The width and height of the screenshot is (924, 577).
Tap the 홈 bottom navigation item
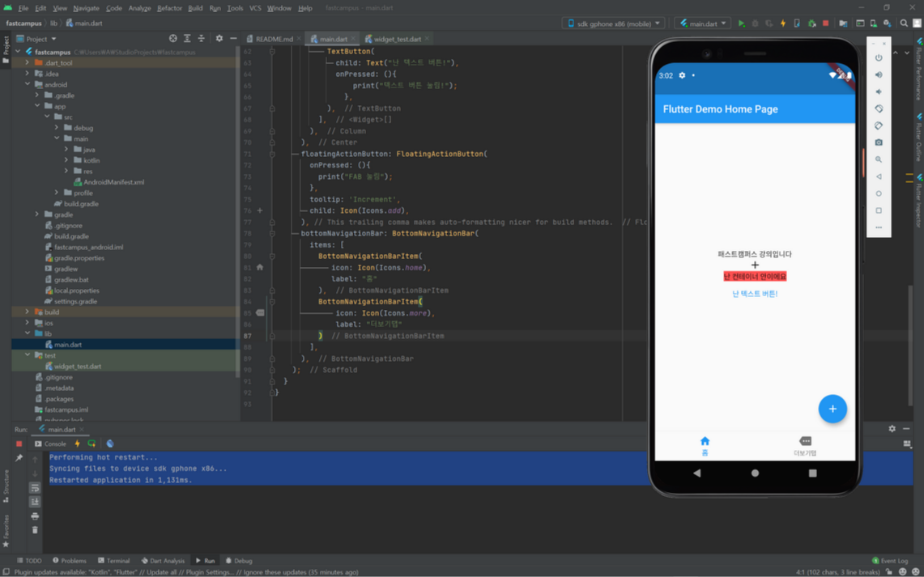point(705,446)
